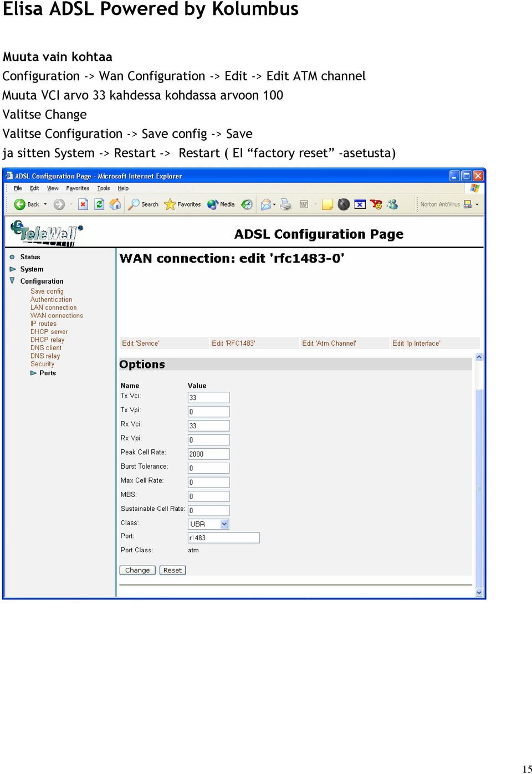Open the Security link
532x774 pixels.
[42, 364]
